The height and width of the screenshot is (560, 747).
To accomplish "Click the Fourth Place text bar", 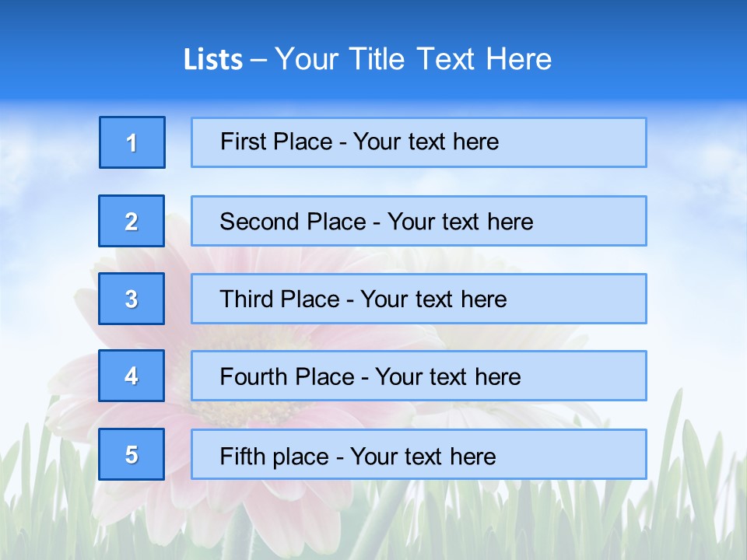I will click(x=419, y=376).
